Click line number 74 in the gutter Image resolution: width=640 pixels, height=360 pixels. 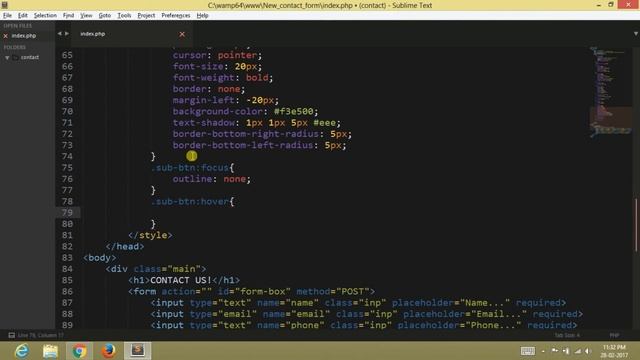pos(67,156)
